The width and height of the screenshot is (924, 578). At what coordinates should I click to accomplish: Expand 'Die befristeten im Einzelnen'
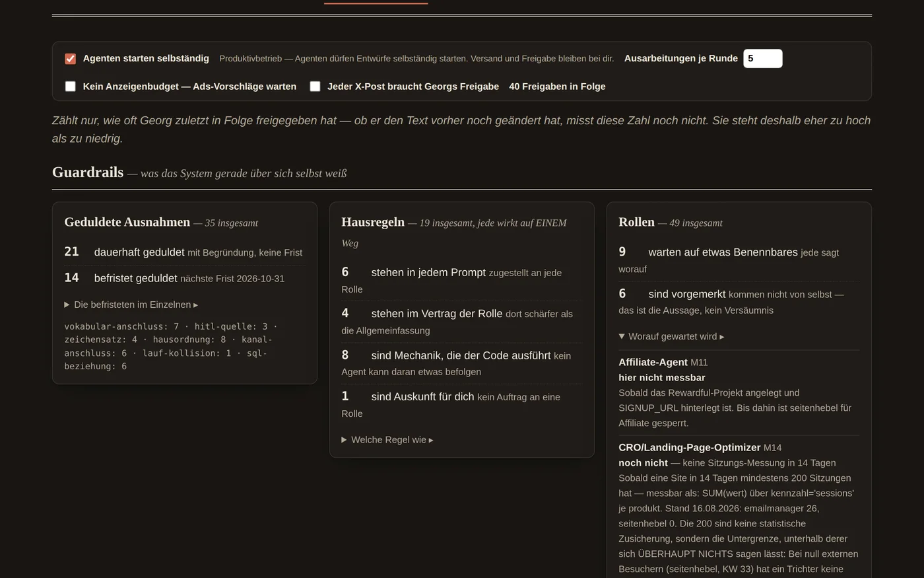(131, 305)
